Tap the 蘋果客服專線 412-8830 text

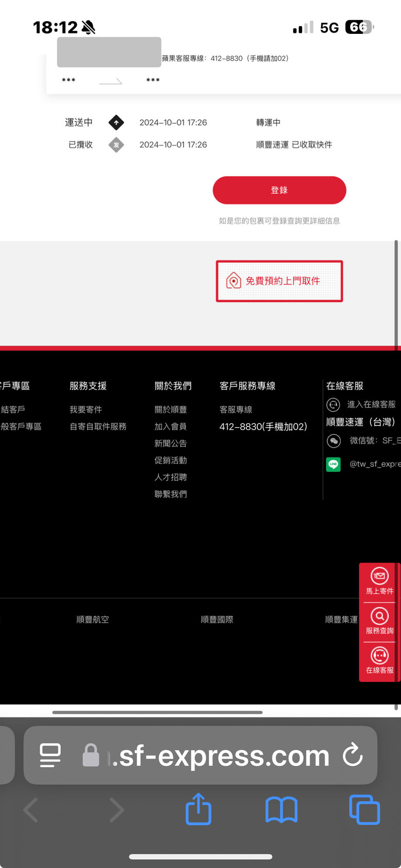pyautogui.click(x=225, y=59)
